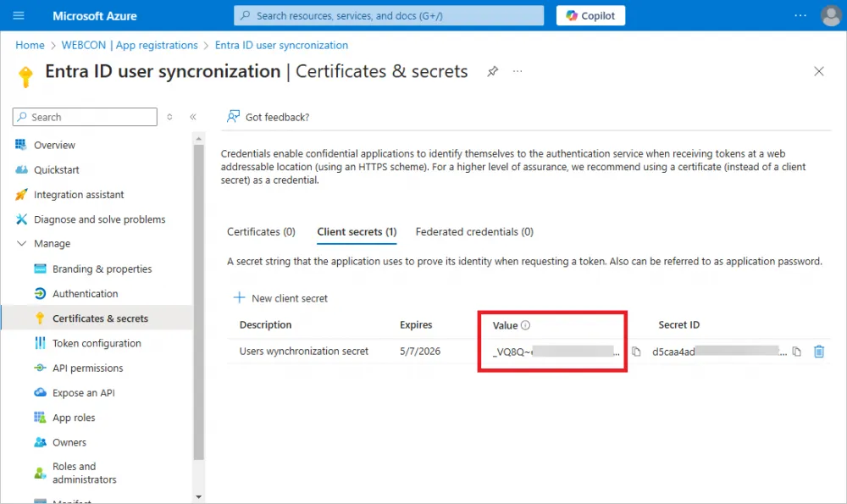Viewport: 847px width, 504px height.
Task: Collapse the Manage section
Action: (x=22, y=244)
